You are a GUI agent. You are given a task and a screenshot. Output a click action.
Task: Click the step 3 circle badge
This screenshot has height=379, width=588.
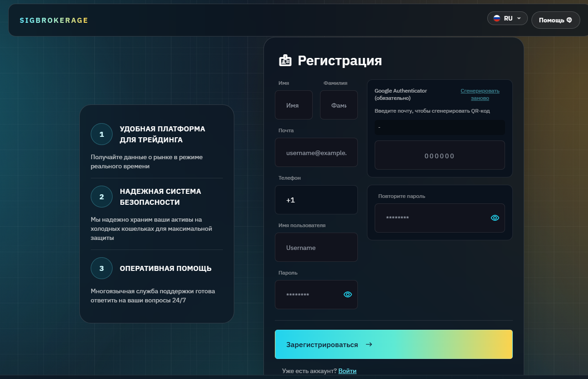[x=102, y=268]
